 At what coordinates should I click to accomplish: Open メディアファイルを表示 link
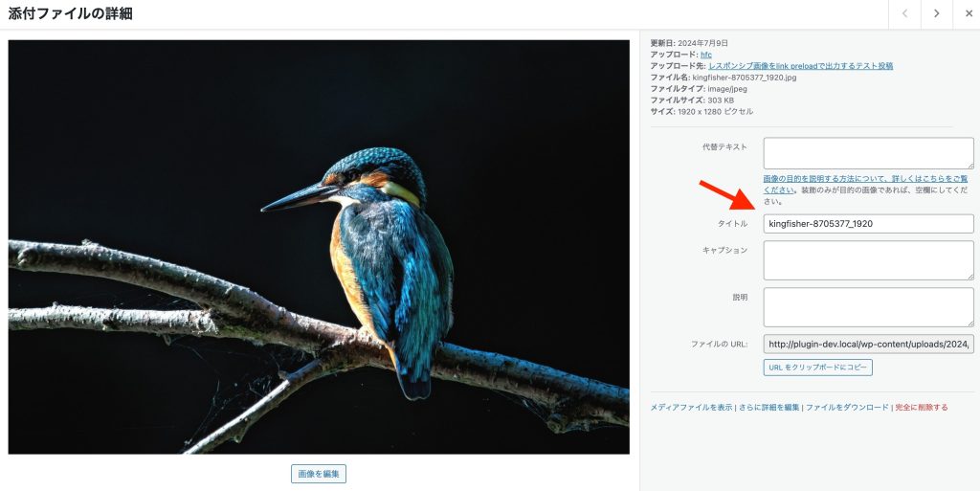tap(691, 408)
